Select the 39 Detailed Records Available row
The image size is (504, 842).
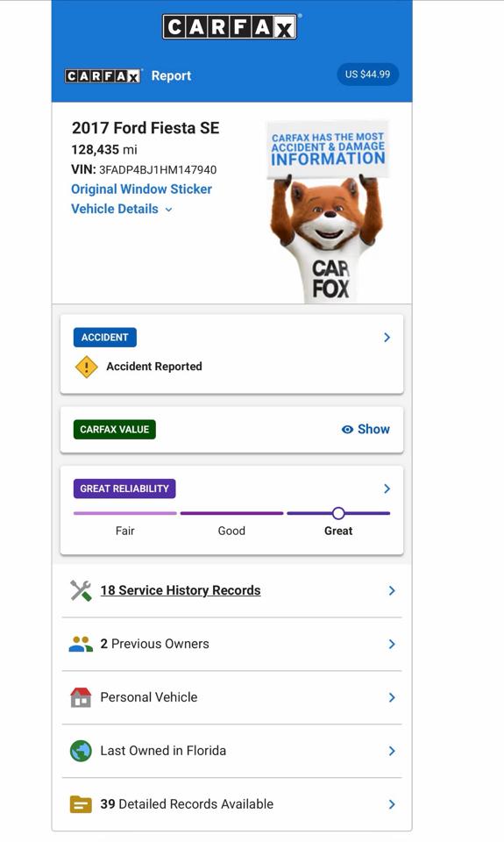(x=232, y=804)
